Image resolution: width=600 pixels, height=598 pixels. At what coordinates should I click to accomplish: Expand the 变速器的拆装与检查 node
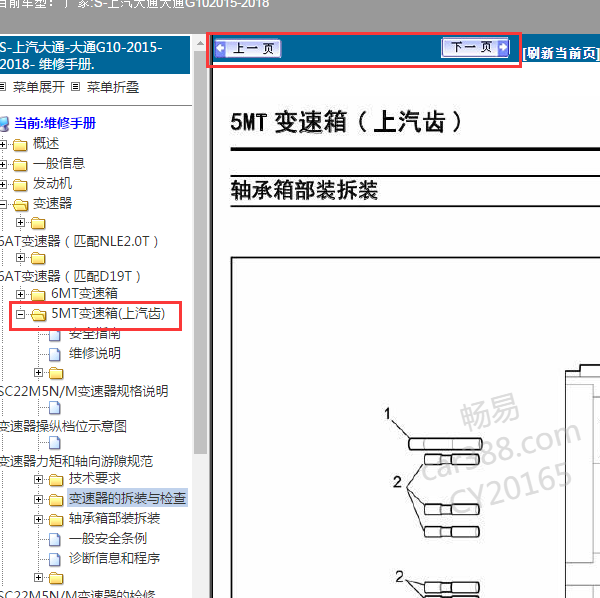point(38,499)
